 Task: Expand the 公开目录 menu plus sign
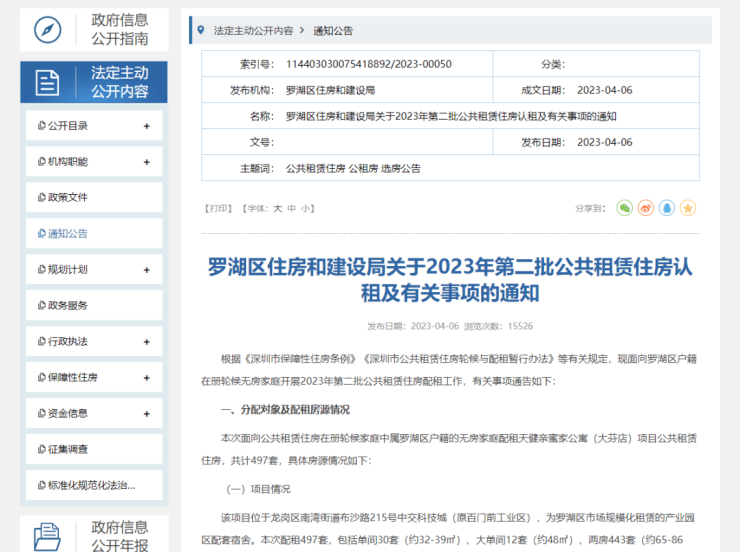coord(147,126)
